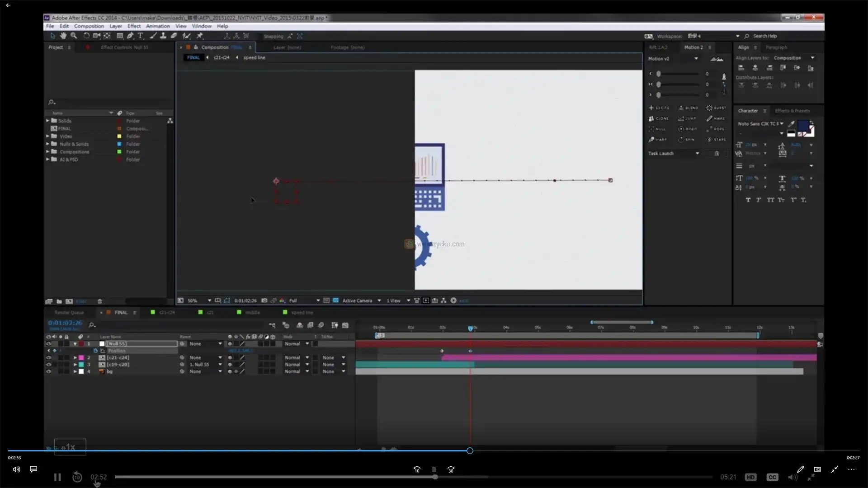868x488 pixels.
Task: Open the Effect menu
Action: [x=134, y=26]
